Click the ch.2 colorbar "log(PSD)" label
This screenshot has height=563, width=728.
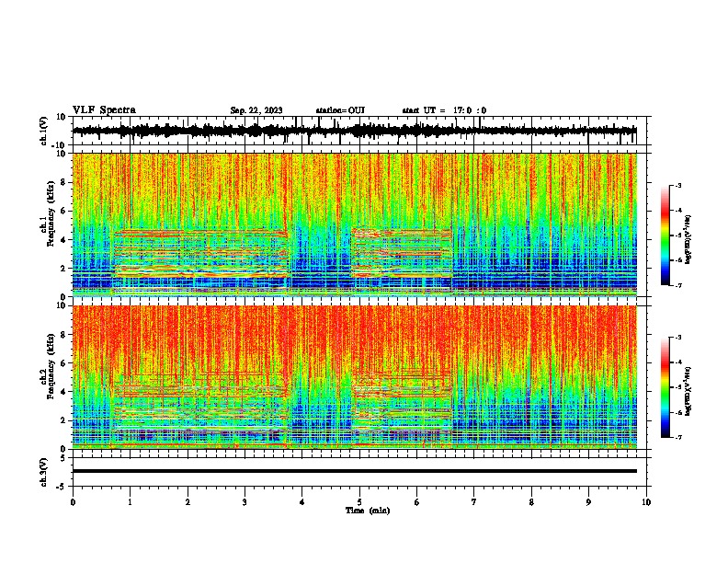pos(688,391)
